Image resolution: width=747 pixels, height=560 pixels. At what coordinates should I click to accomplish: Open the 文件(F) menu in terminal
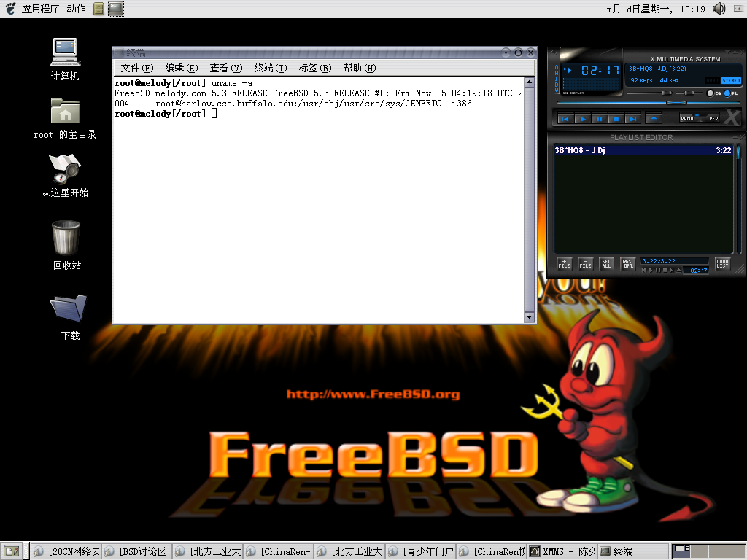click(136, 68)
